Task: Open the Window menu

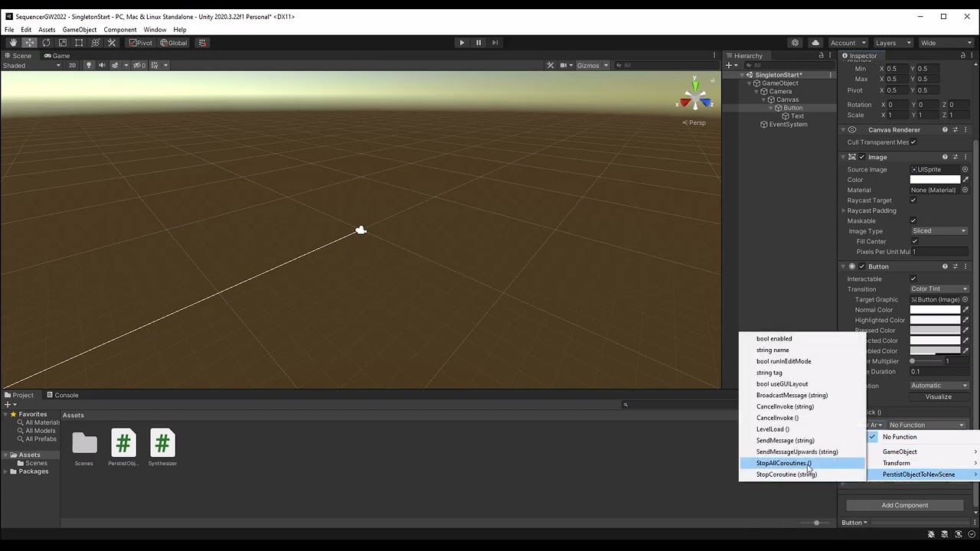Action: coord(155,30)
